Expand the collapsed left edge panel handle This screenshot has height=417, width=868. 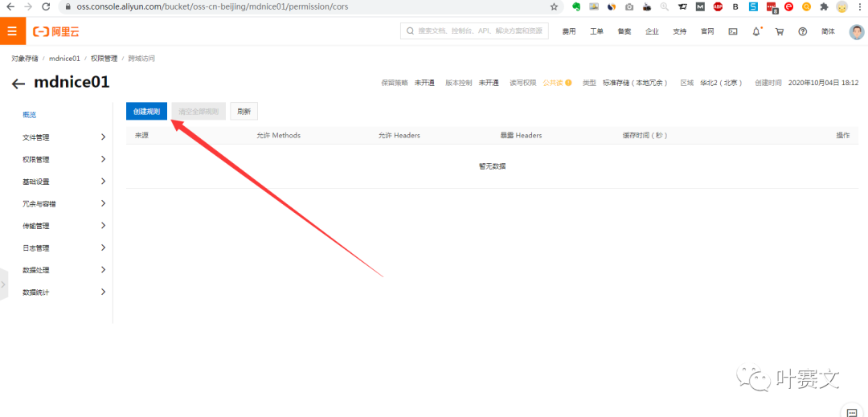3,284
